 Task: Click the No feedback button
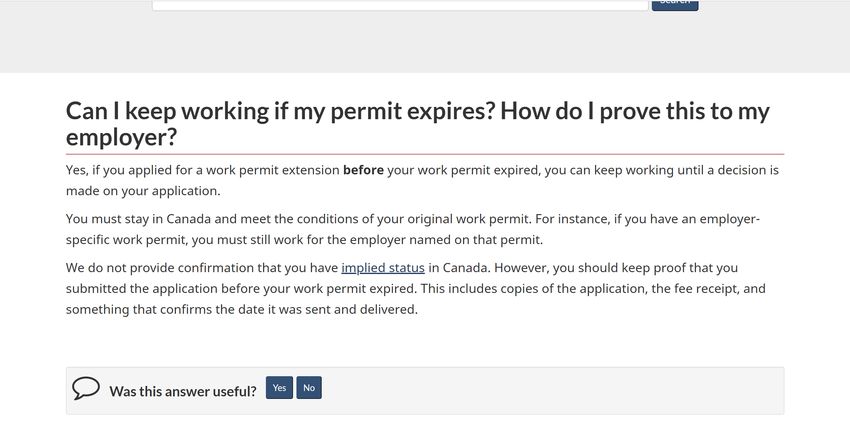coord(309,388)
